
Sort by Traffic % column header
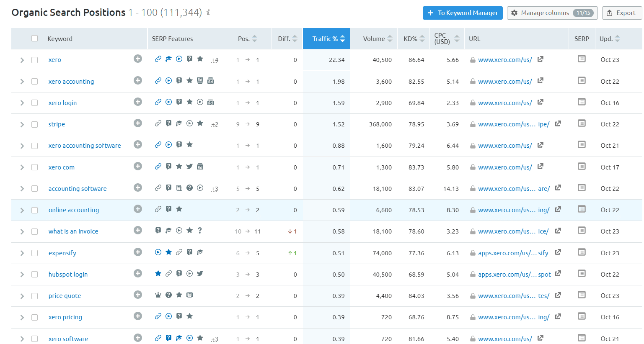point(326,39)
